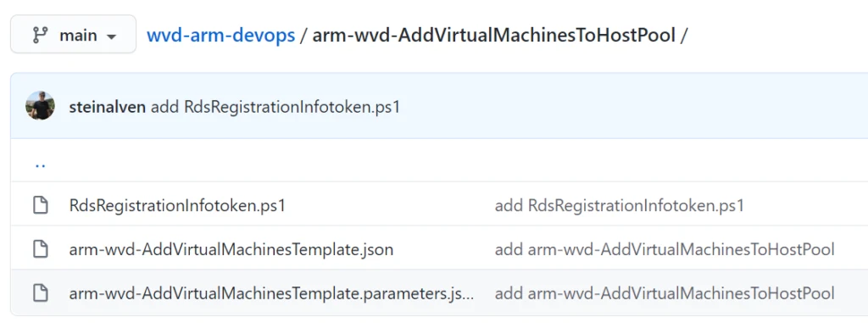This screenshot has width=868, height=323.
Task: Open the steinalven user profile link
Action: [x=108, y=107]
